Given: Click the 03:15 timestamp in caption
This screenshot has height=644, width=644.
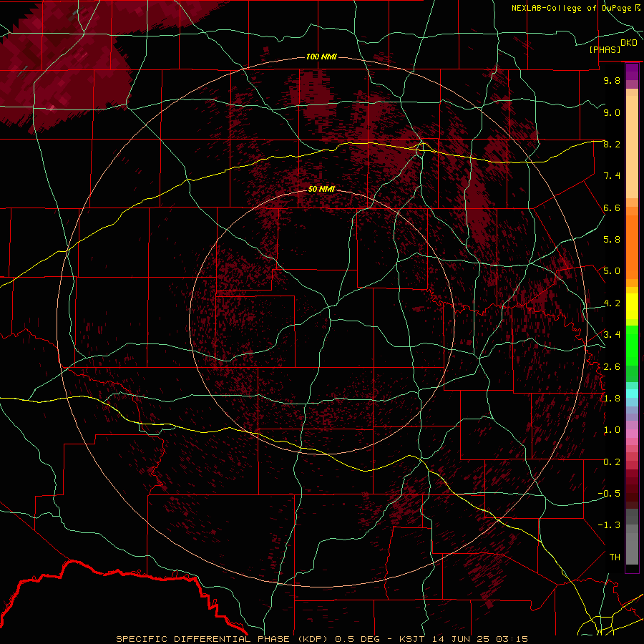Looking at the screenshot, I should pos(512,639).
